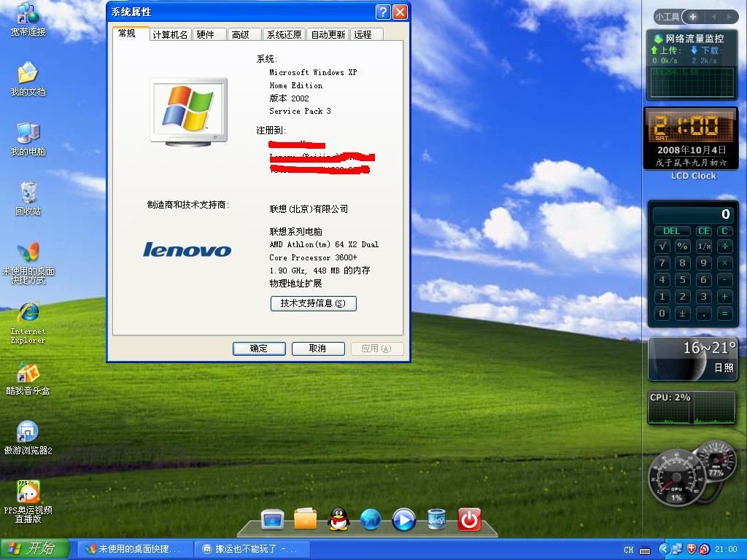Open the 酷我音乐盒 desktop icon
Screen dimensions: 747x560
coord(28,373)
